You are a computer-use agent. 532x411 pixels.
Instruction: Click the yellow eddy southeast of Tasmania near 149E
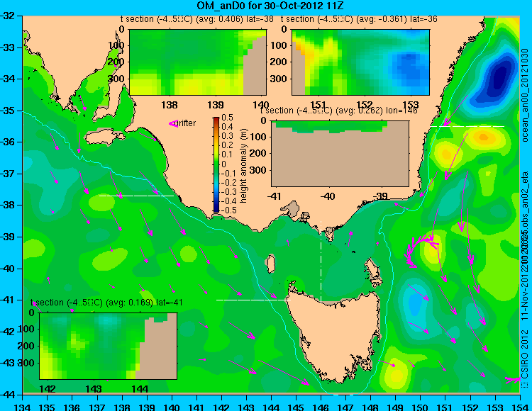[x=397, y=374]
